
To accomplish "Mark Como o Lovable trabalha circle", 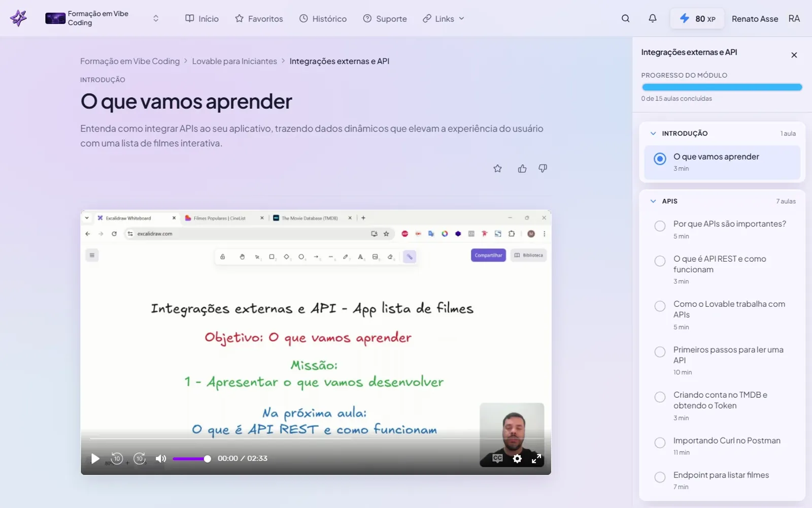I will pyautogui.click(x=660, y=306).
